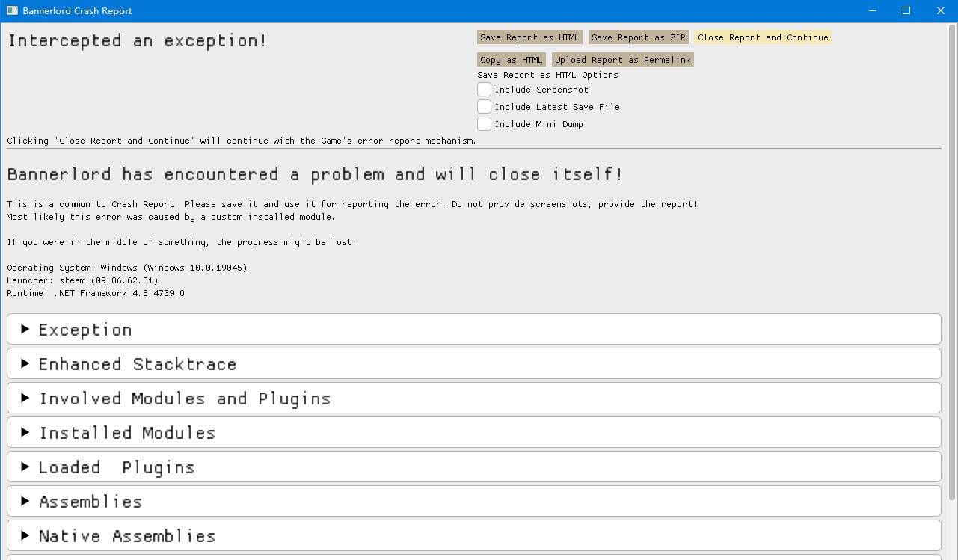Click the 'Intercepted an exception!' heading
Viewport: 958px width, 560px height.
click(137, 41)
